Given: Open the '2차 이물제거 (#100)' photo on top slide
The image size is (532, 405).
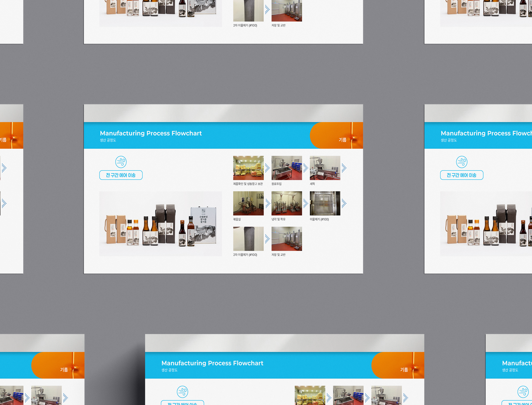Looking at the screenshot, I should (x=248, y=11).
